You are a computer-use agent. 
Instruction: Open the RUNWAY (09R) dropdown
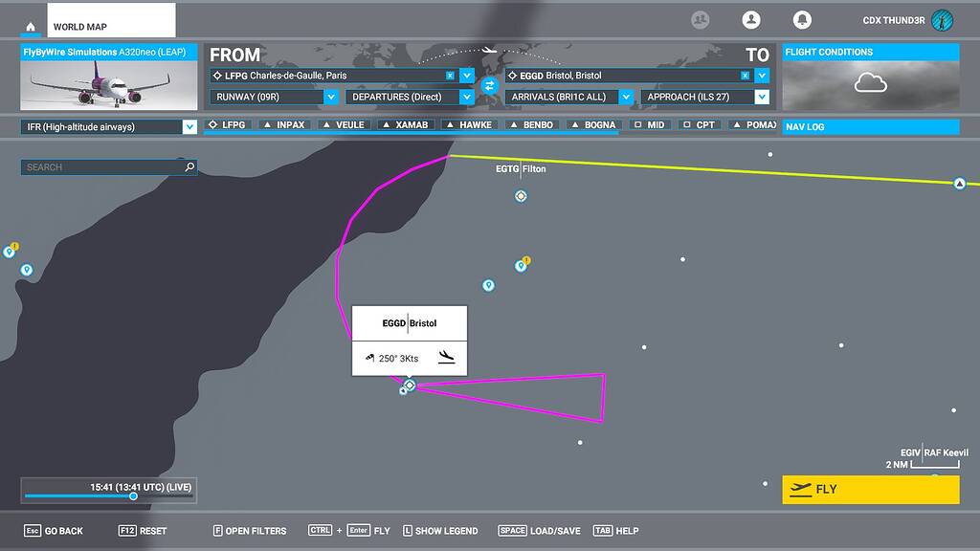tap(278, 97)
